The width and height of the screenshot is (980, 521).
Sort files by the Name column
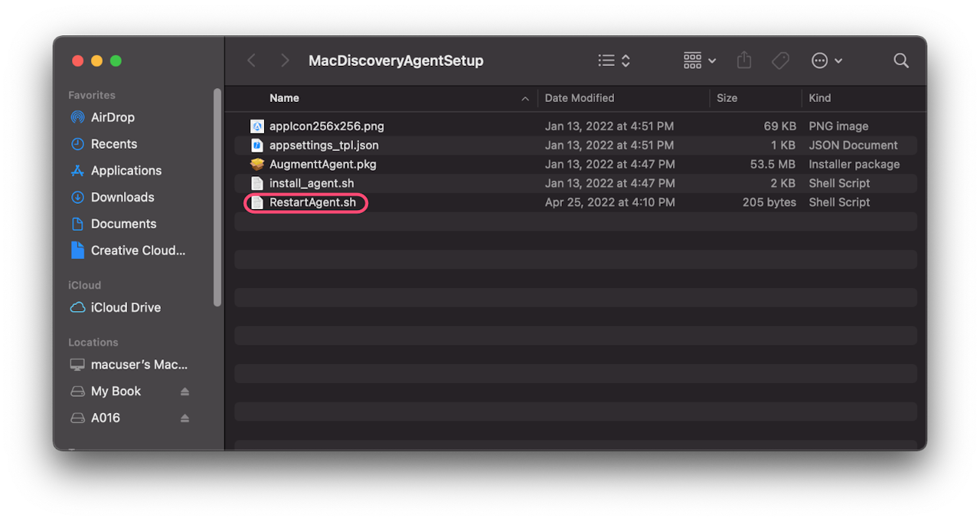coord(284,98)
